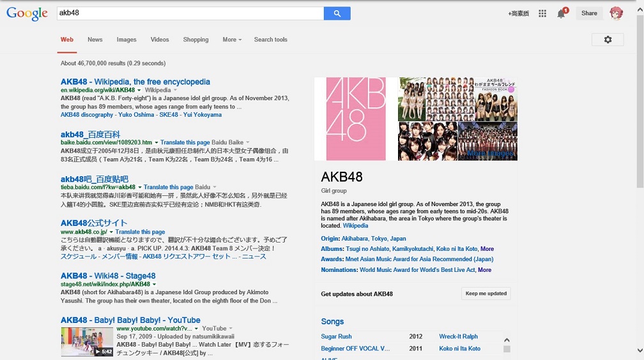Open the AKB48公式サイト result
The height and width of the screenshot is (360, 644).
[x=94, y=223]
